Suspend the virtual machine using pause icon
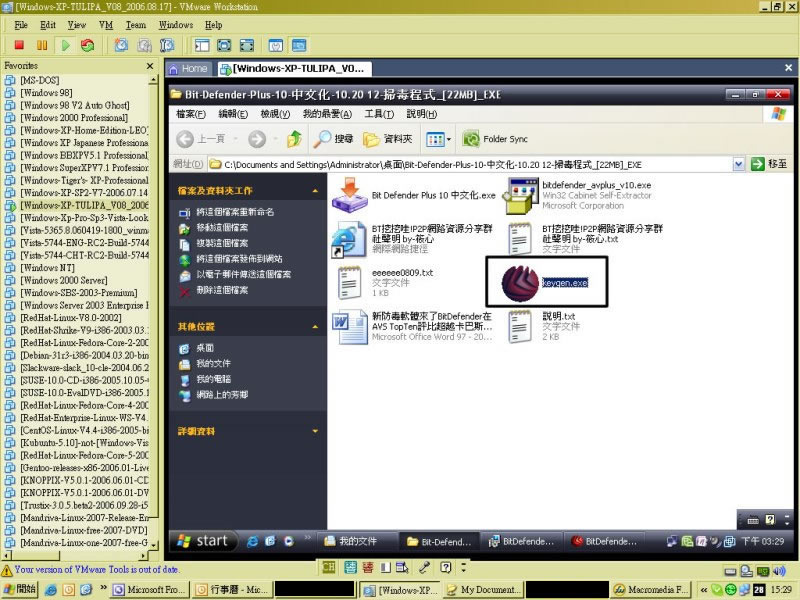The height and width of the screenshot is (600, 800). click(x=42, y=45)
